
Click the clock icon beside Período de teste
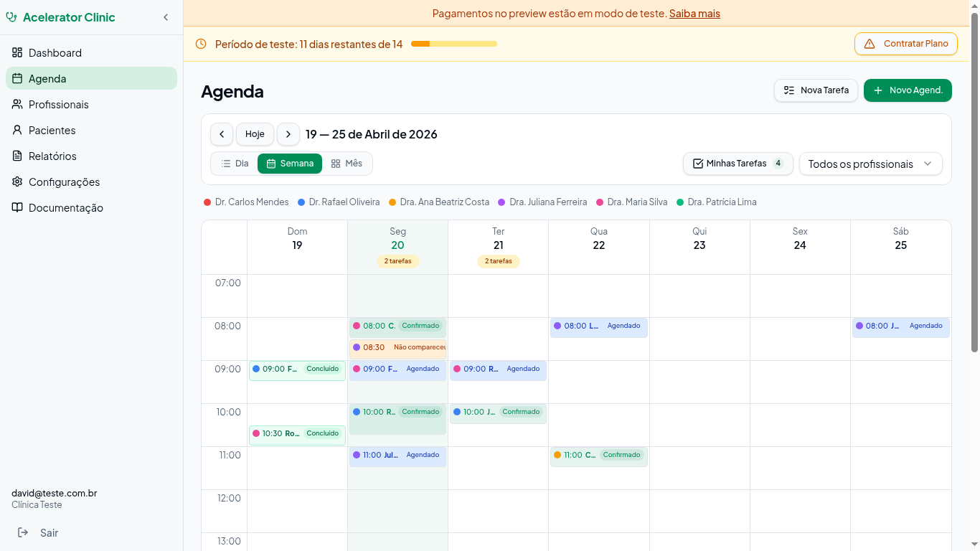tap(201, 44)
